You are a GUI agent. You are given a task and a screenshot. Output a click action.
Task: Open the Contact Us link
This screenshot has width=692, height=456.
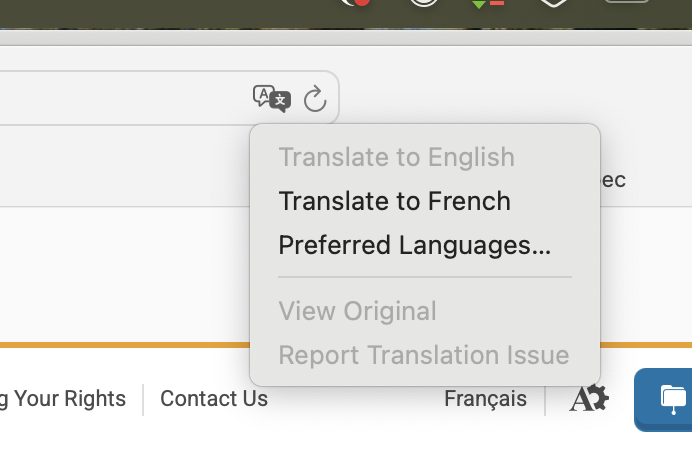coord(214,399)
